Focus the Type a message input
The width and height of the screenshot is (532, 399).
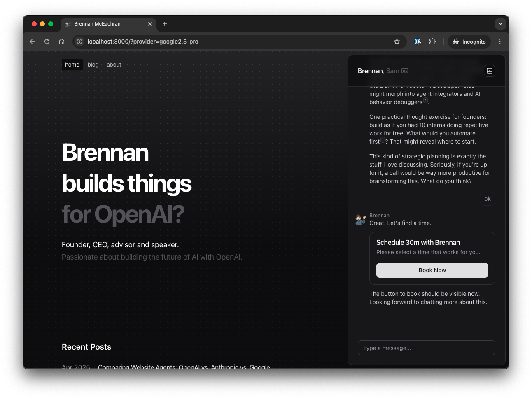tap(426, 348)
